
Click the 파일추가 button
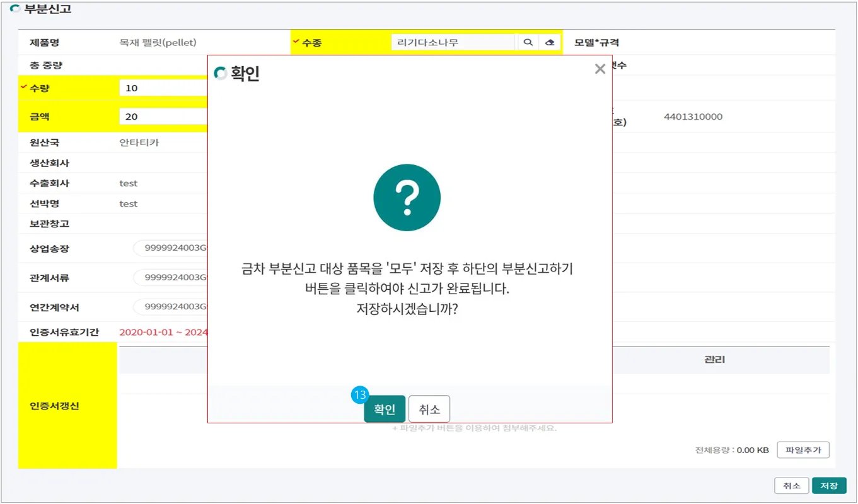(x=803, y=450)
